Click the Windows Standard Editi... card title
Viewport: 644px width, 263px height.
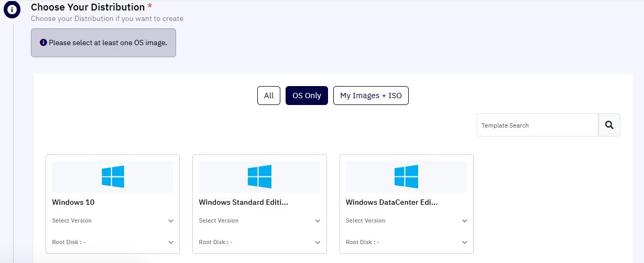pos(244,202)
